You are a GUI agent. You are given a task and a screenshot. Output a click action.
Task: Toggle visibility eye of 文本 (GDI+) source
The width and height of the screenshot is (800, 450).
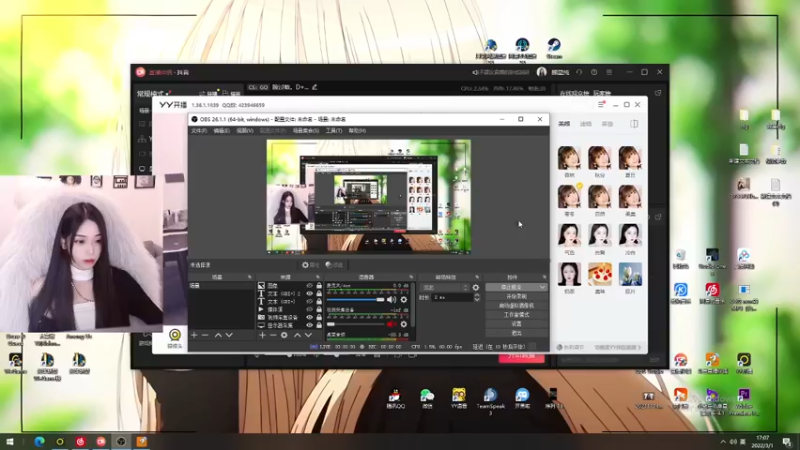[309, 302]
